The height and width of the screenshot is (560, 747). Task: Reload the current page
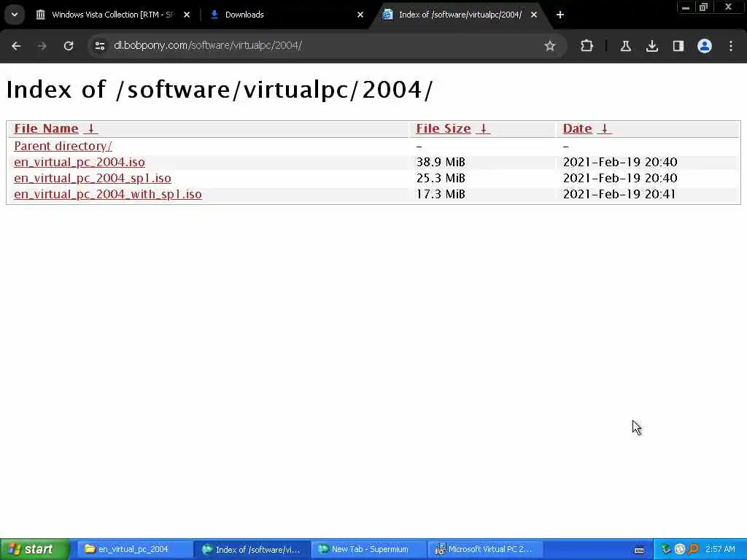69,46
